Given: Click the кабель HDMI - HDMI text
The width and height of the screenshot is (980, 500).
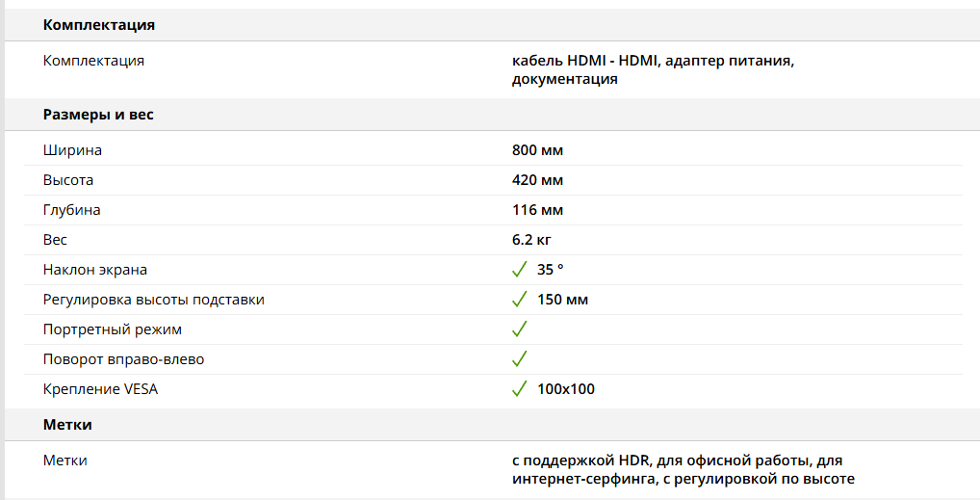Looking at the screenshot, I should coord(584,61).
